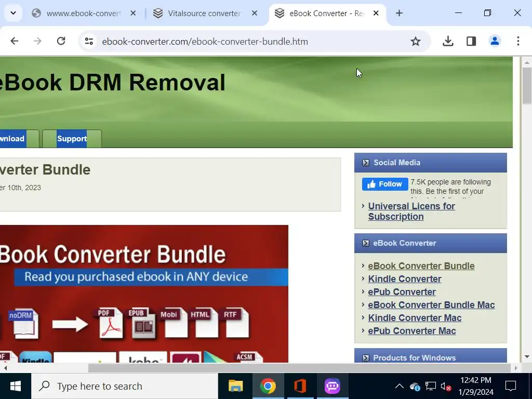Viewport: 532px width, 399px height.
Task: Click the Products for Windows header icon
Action: pos(365,357)
